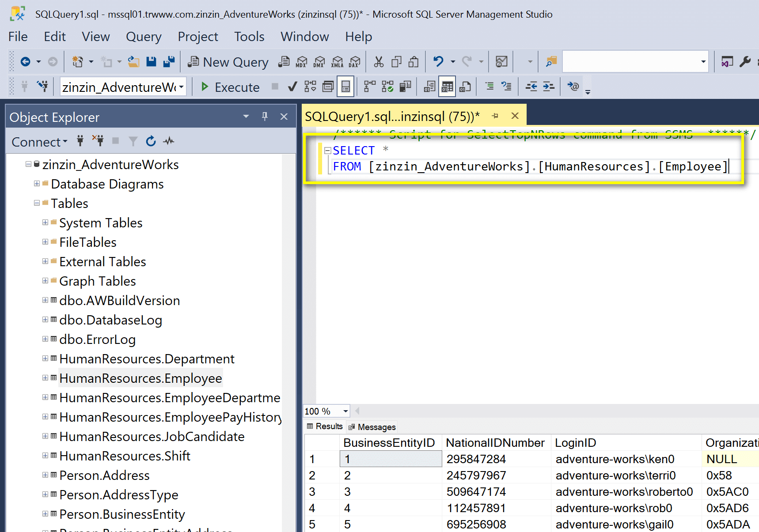Click the Save All icon

[x=169, y=62]
